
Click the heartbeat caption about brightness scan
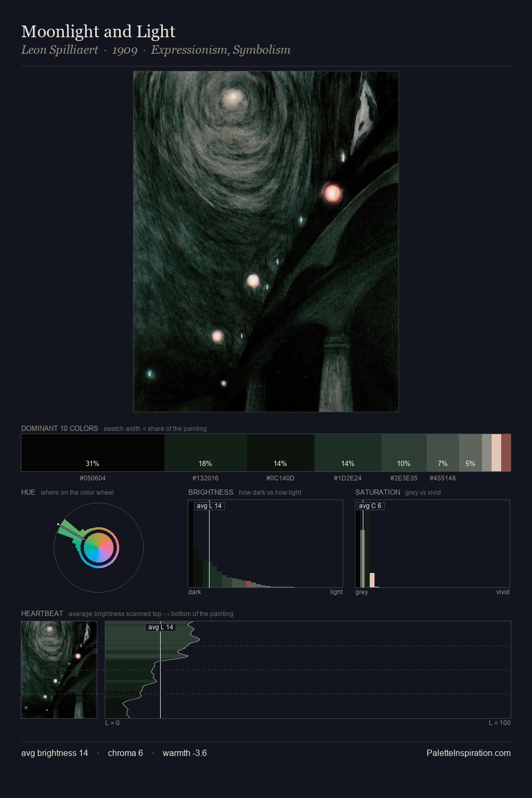coord(151,614)
